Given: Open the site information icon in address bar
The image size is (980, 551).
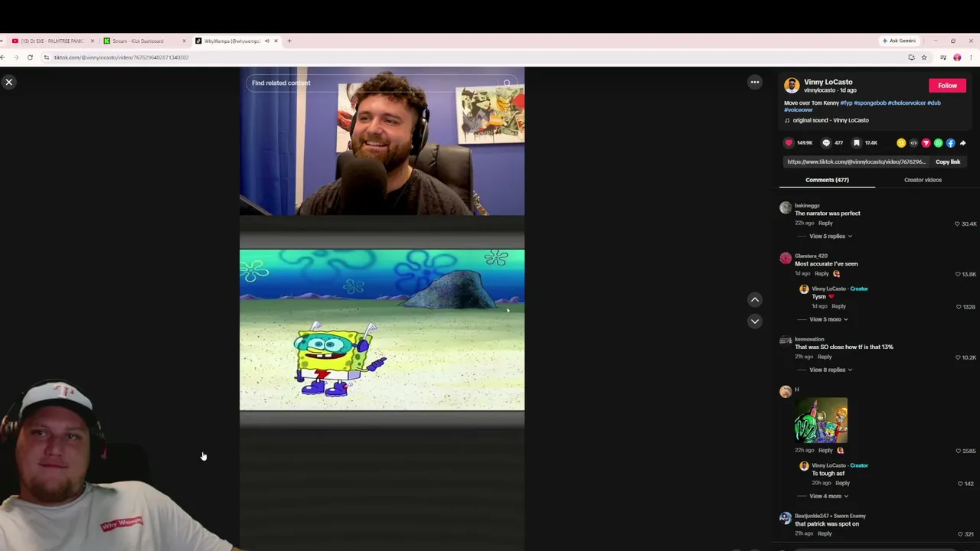Looking at the screenshot, I should (46, 57).
